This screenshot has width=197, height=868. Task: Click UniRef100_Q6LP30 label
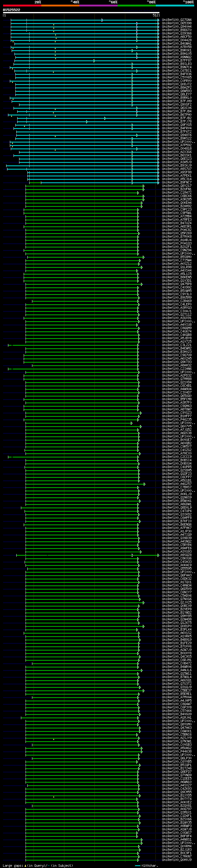(177, 758)
